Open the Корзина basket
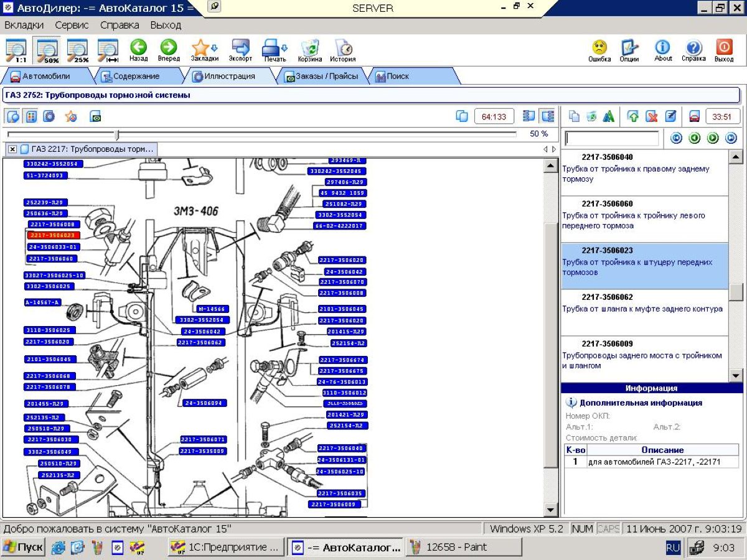Screen dimensions: 747x560 310,50
